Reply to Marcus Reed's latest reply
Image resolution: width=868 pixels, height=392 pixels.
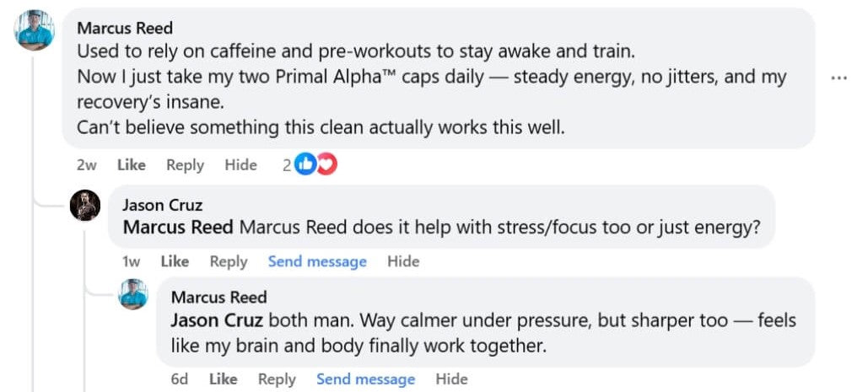pyautogui.click(x=277, y=379)
